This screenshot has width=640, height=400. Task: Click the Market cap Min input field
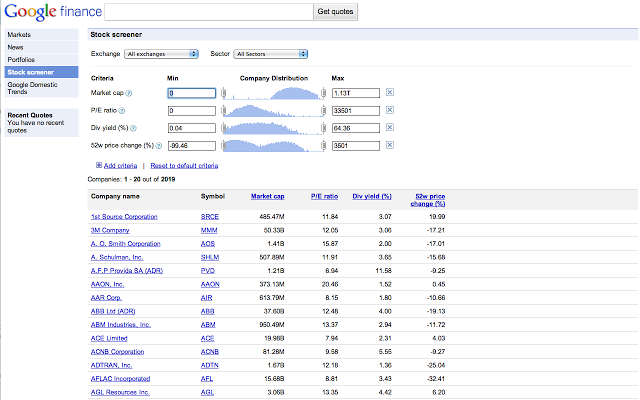192,94
